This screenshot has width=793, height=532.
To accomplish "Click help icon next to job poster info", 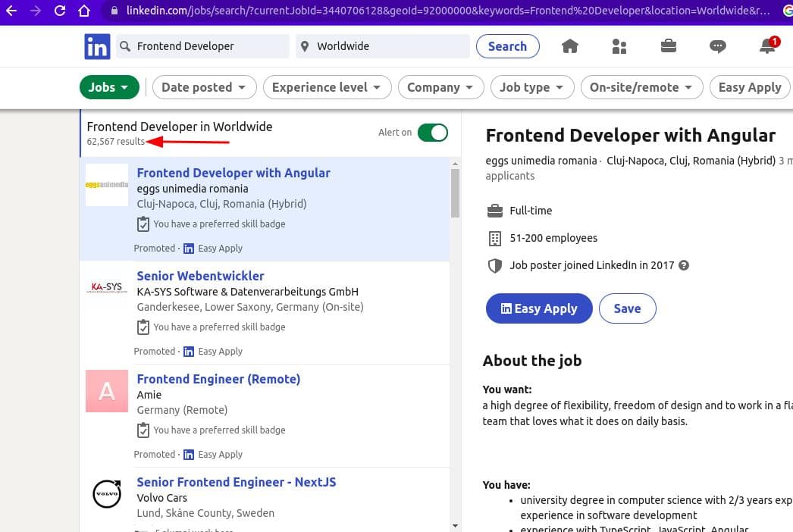I will tap(684, 265).
